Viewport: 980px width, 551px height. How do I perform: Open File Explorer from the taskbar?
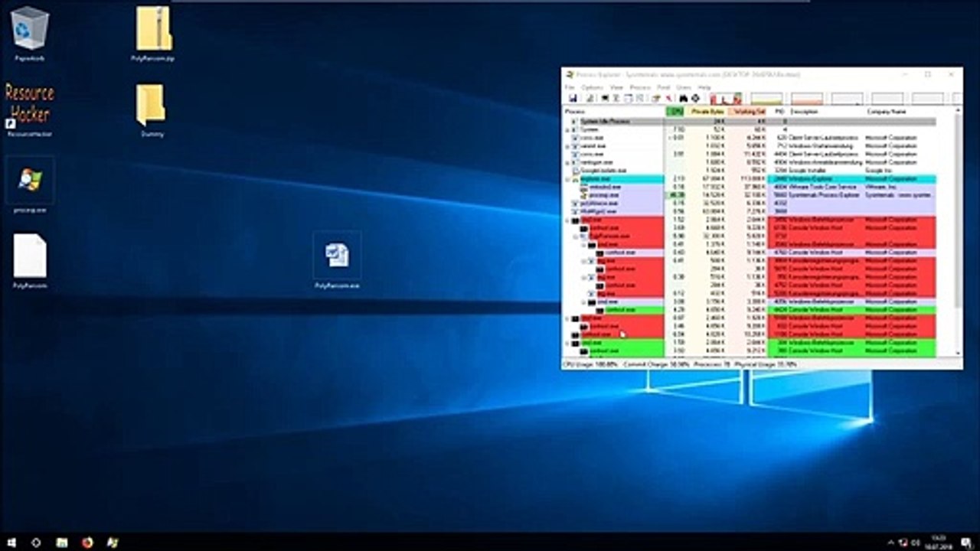[x=62, y=542]
